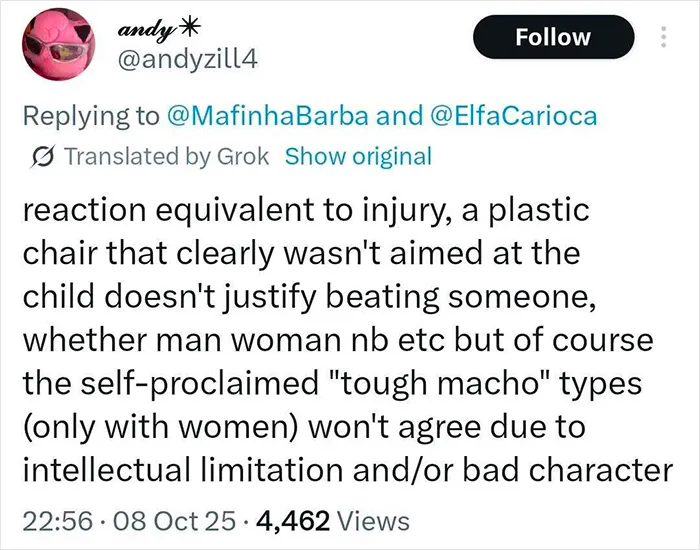
Task: Click the 4,462 Views count
Action: click(333, 521)
